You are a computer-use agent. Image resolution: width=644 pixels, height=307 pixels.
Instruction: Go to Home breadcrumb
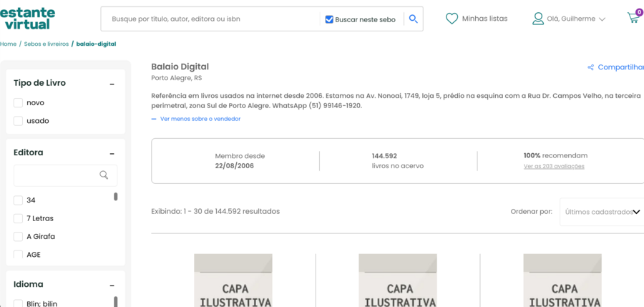click(x=8, y=44)
